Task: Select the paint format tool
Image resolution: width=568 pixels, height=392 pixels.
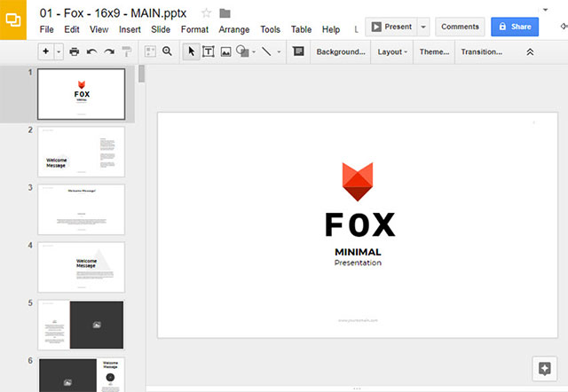Action: 126,52
